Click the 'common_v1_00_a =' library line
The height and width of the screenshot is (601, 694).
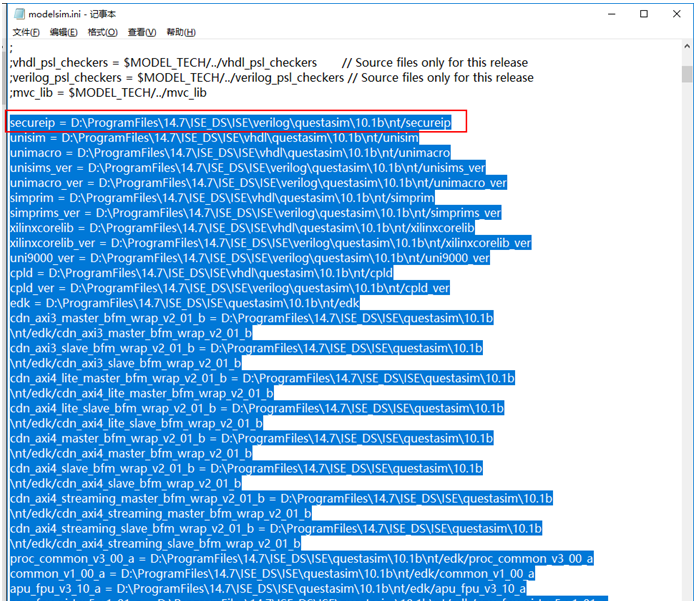click(272, 574)
